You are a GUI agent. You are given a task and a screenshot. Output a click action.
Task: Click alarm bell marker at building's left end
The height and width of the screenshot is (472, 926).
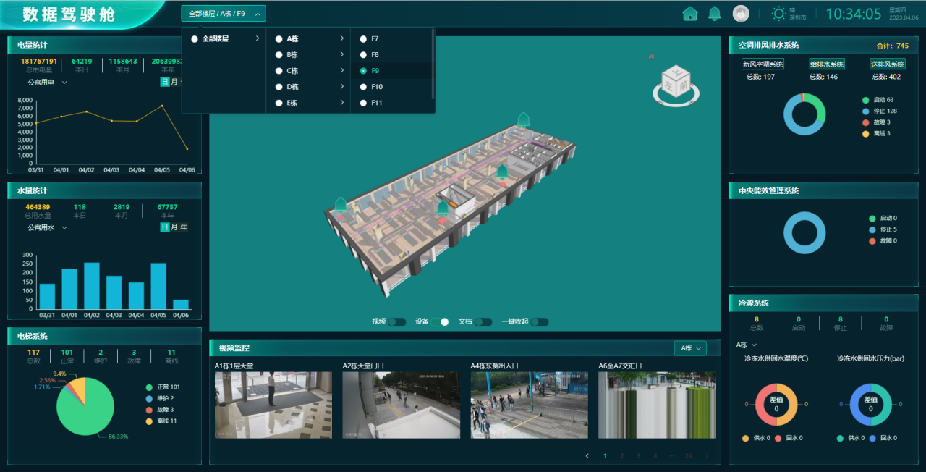tap(340, 204)
